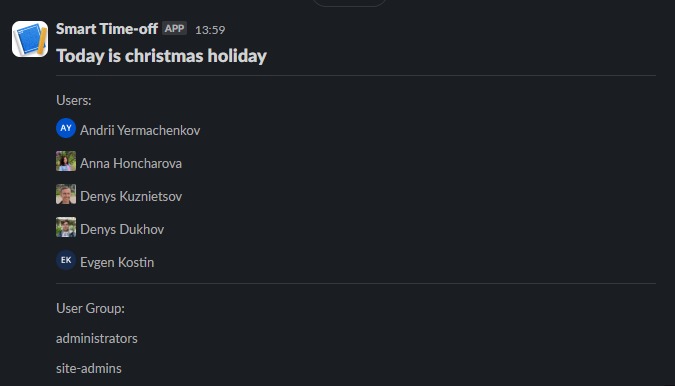The width and height of the screenshot is (675, 386).
Task: Open Denys Kuznietsov's name
Action: [x=131, y=196]
